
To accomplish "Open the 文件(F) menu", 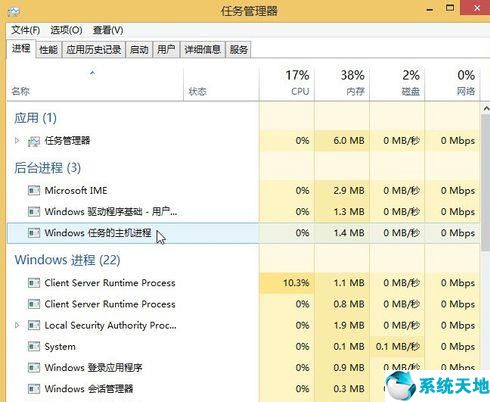I will (26, 30).
